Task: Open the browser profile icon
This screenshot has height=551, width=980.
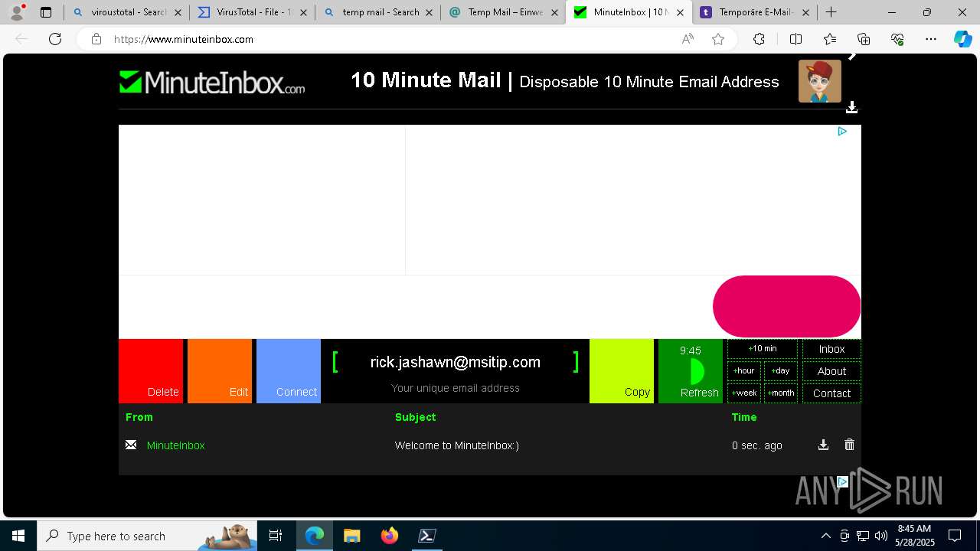Action: point(16,12)
